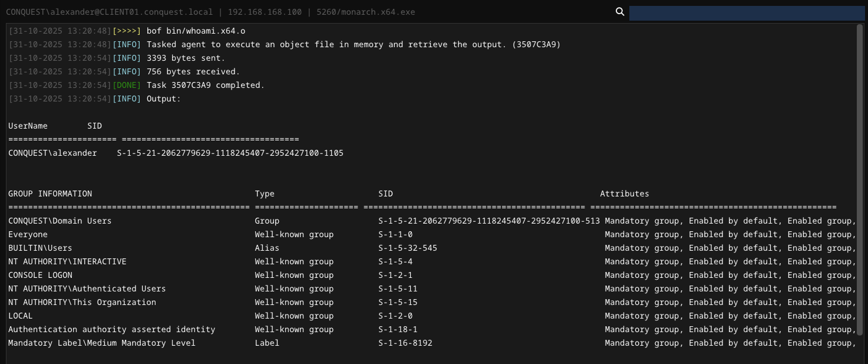Click the GROUP INFORMATION column header
Image resolution: width=868 pixels, height=364 pixels.
[x=50, y=194]
